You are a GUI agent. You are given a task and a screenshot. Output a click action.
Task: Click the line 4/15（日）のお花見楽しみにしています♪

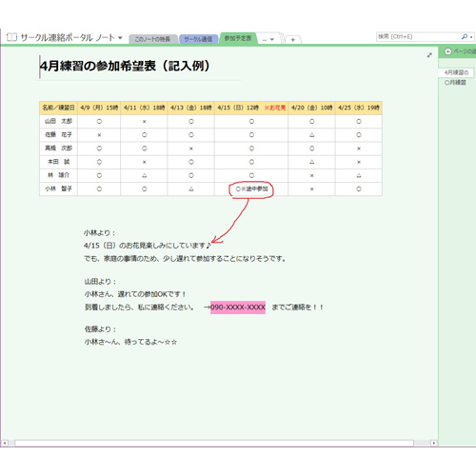pyautogui.click(x=148, y=246)
